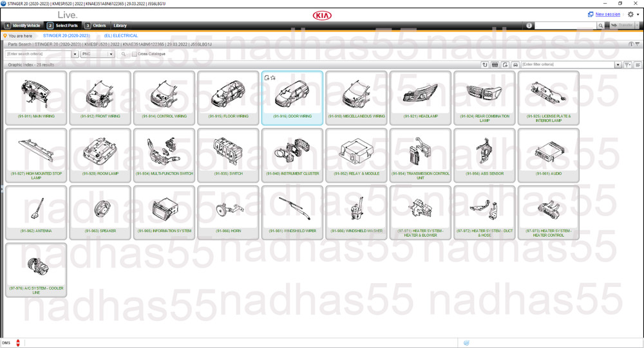The image size is (644, 348).
Task: Open the (91-986) Windshield Washer thumbnail
Action: tap(357, 212)
